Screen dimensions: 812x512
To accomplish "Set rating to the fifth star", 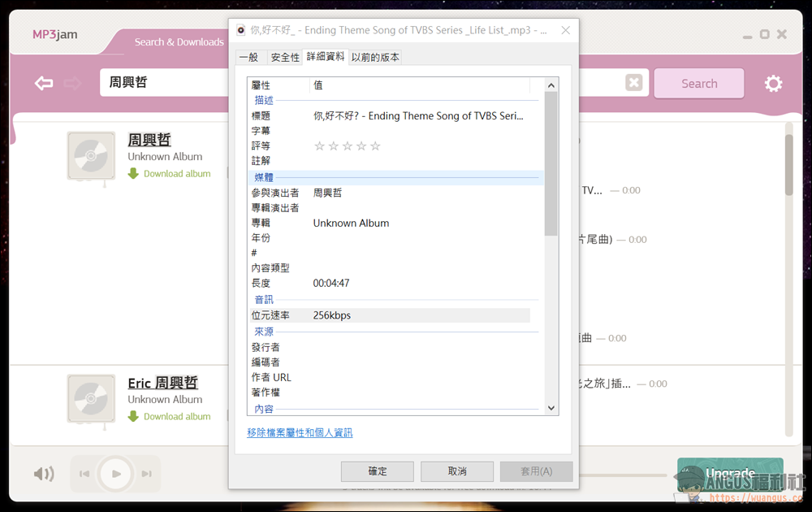I will coord(375,146).
